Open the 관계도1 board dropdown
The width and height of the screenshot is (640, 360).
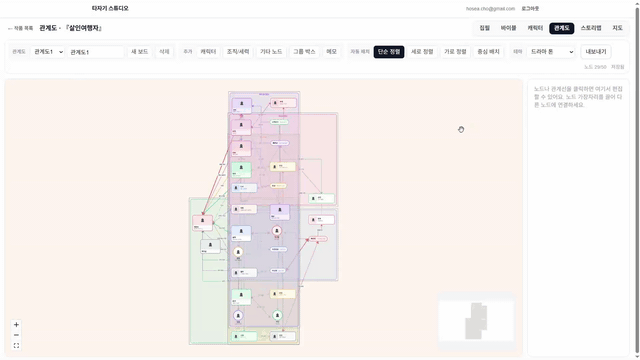click(x=47, y=52)
